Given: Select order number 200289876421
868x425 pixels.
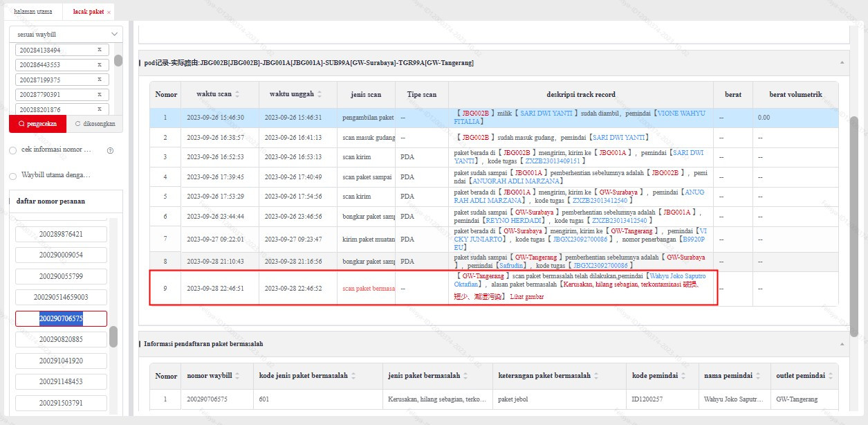Looking at the screenshot, I should 61,234.
